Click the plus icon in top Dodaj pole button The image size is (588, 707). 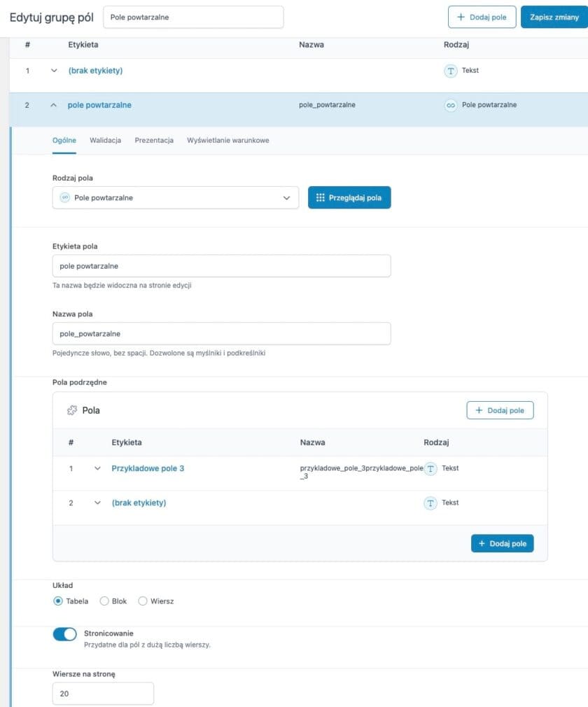[461, 17]
